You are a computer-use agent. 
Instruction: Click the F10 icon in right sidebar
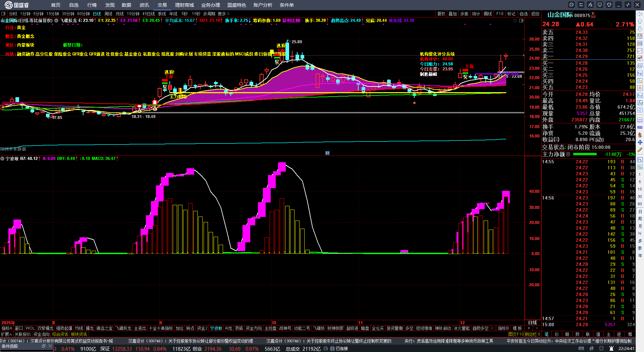point(640,73)
